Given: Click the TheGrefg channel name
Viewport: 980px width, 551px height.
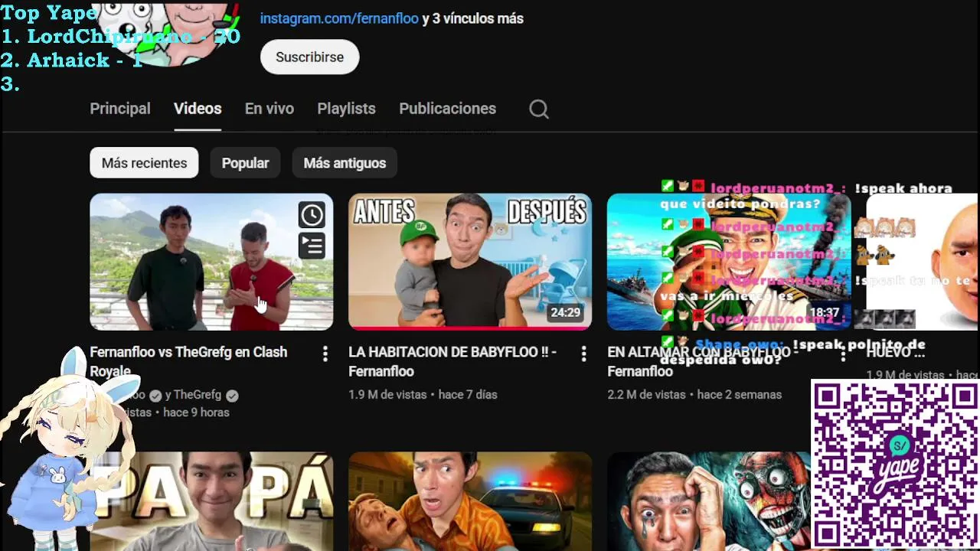Looking at the screenshot, I should pos(198,395).
